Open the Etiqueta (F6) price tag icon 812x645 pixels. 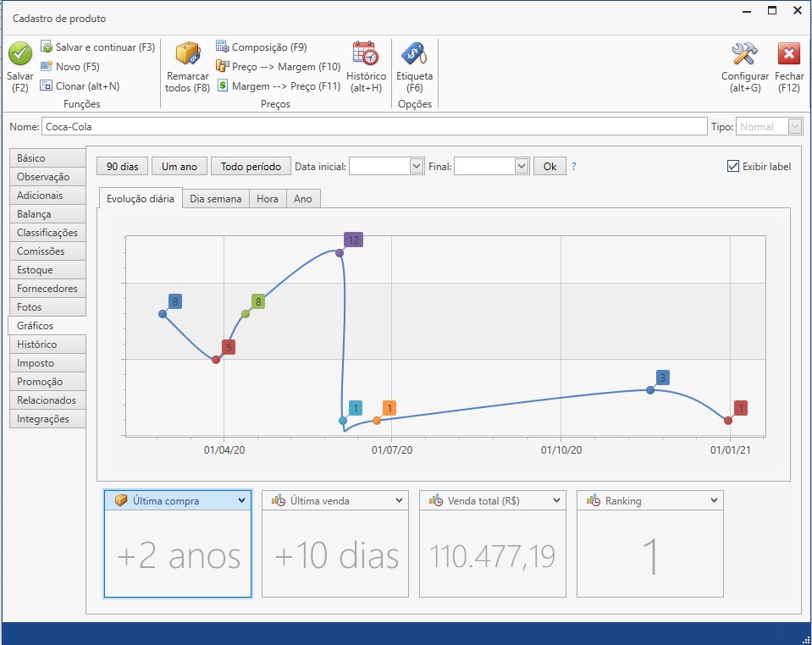click(414, 54)
